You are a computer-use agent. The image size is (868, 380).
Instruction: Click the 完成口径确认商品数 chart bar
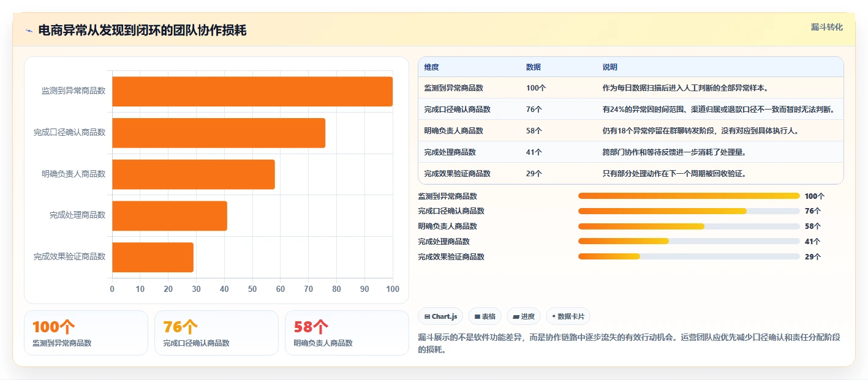pos(219,133)
